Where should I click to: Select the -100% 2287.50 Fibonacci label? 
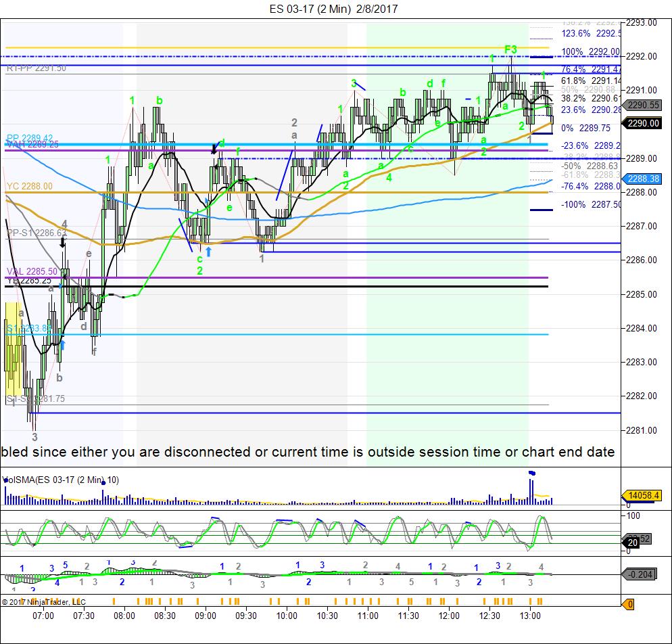click(591, 204)
